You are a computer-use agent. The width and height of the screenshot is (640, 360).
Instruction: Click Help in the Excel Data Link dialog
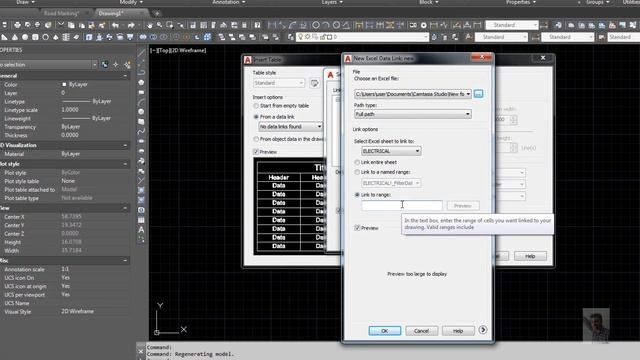(x=458, y=331)
